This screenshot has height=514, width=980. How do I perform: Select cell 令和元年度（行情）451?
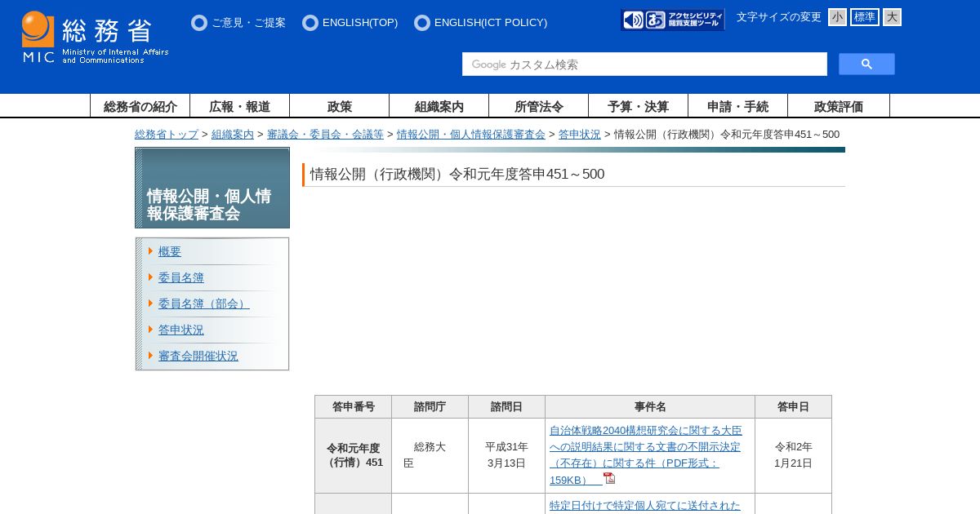354,455
